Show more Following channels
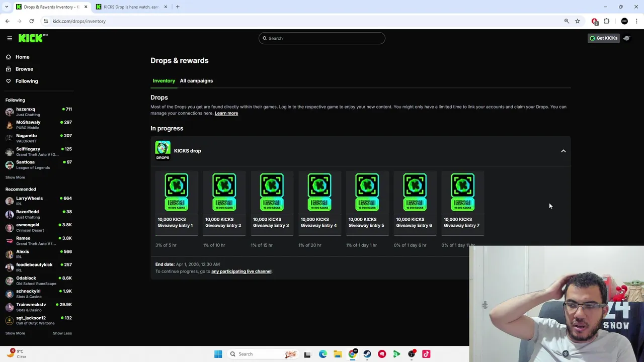This screenshot has height=362, width=644. 15,177
